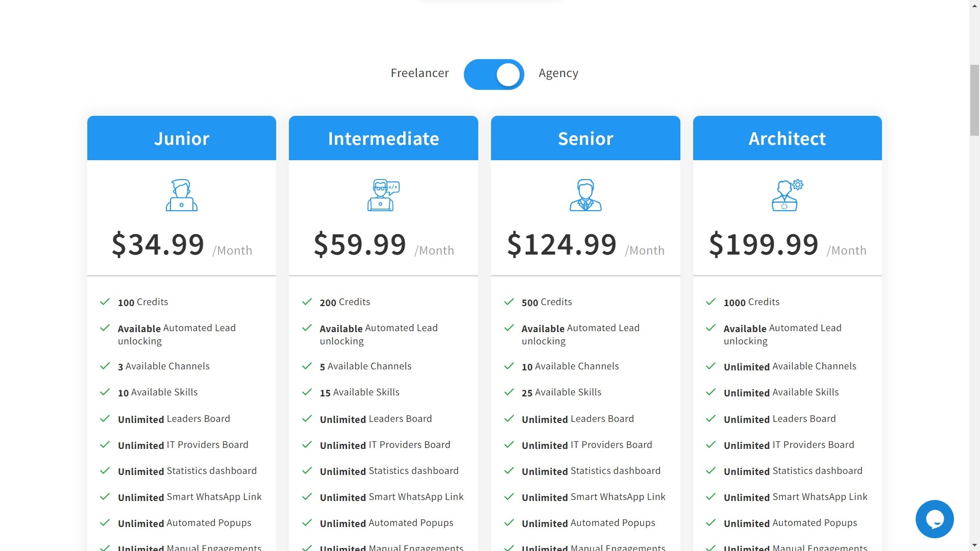
Task: Click the $34.99 monthly price
Action: point(158,244)
